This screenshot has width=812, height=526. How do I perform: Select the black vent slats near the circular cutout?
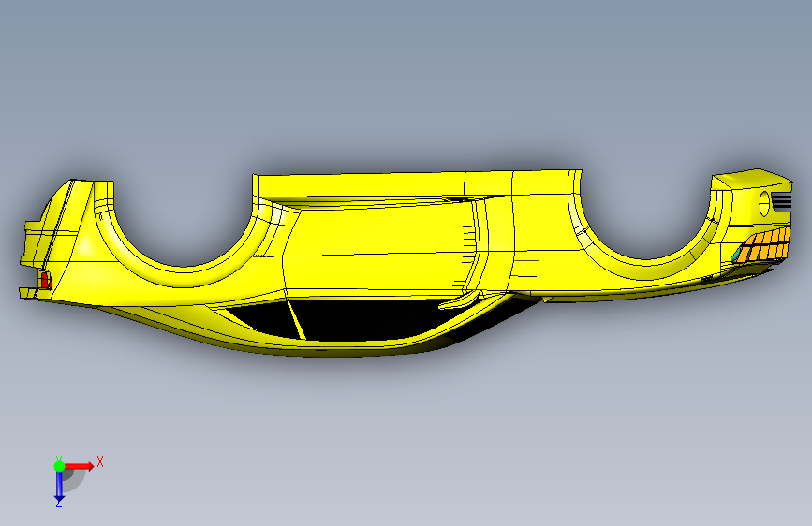(782, 201)
